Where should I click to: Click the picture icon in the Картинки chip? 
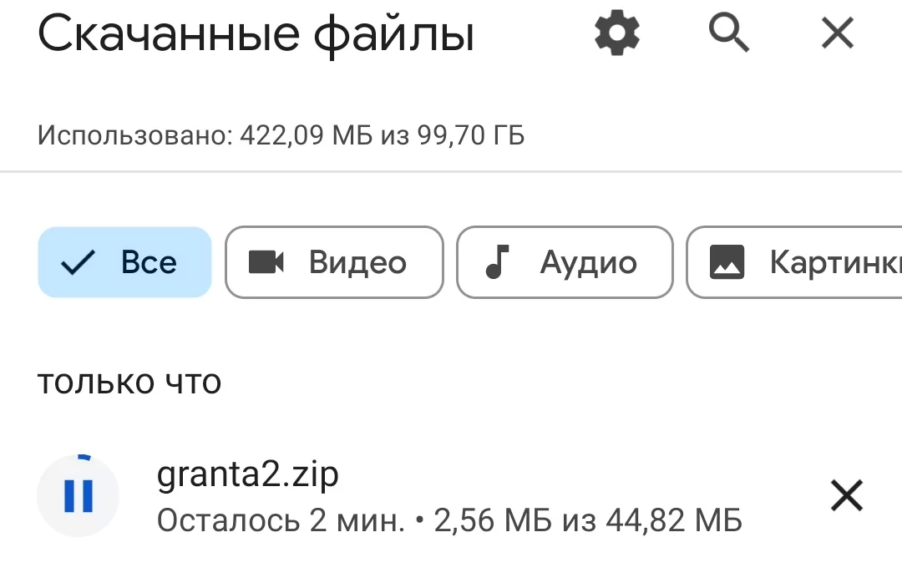pyautogui.click(x=727, y=262)
